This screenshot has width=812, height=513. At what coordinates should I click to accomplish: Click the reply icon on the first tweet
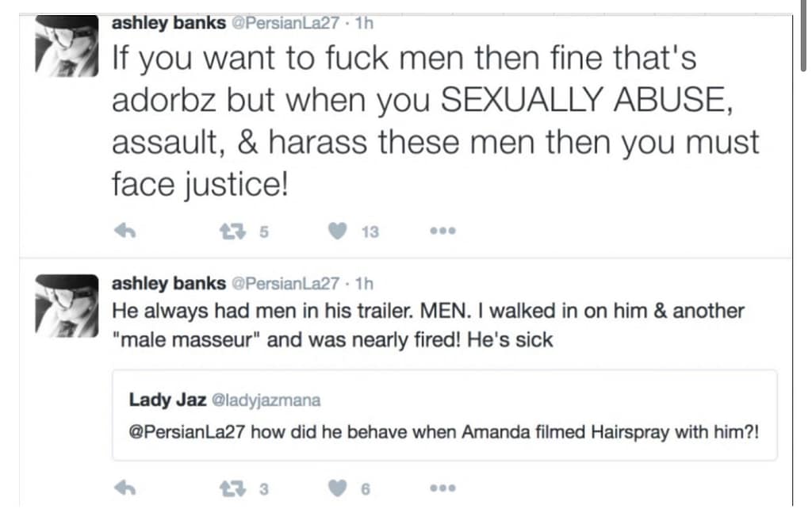[124, 230]
